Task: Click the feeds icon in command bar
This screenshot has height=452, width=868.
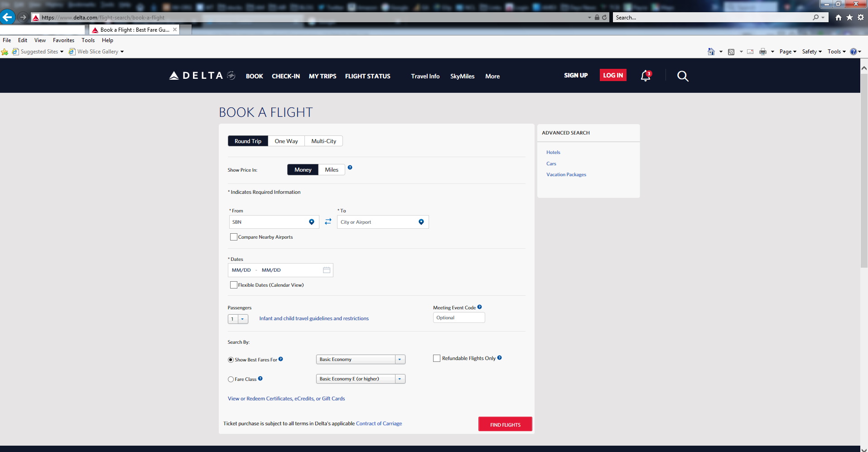Action: 731,52
